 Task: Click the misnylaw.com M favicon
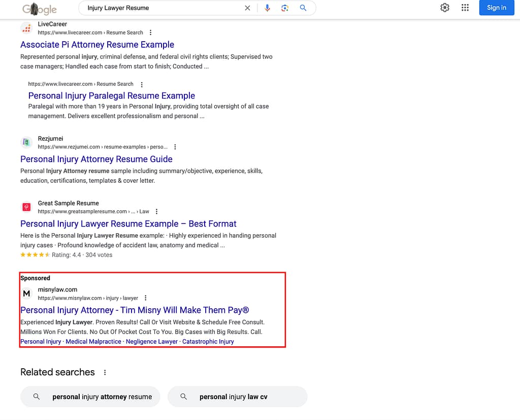click(26, 294)
